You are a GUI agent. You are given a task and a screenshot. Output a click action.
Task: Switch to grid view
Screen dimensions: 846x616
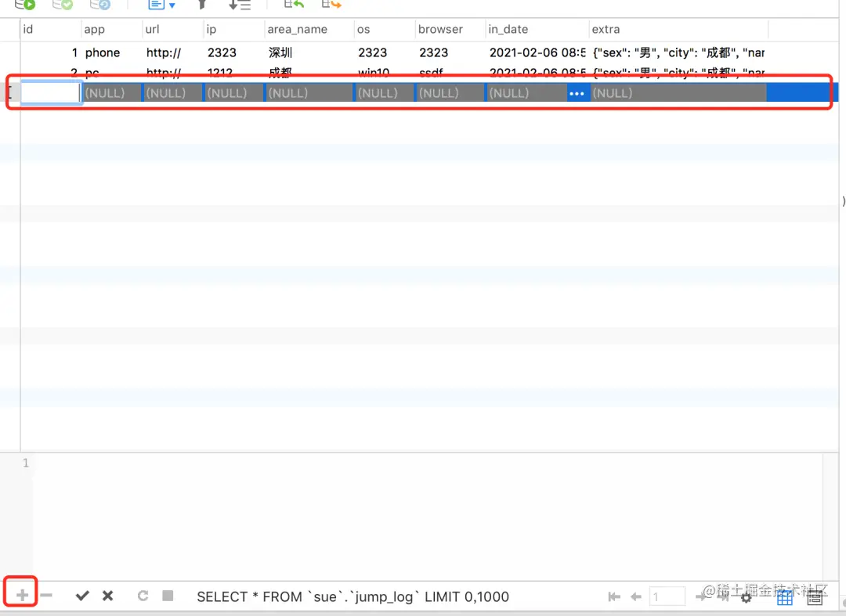tap(784, 597)
